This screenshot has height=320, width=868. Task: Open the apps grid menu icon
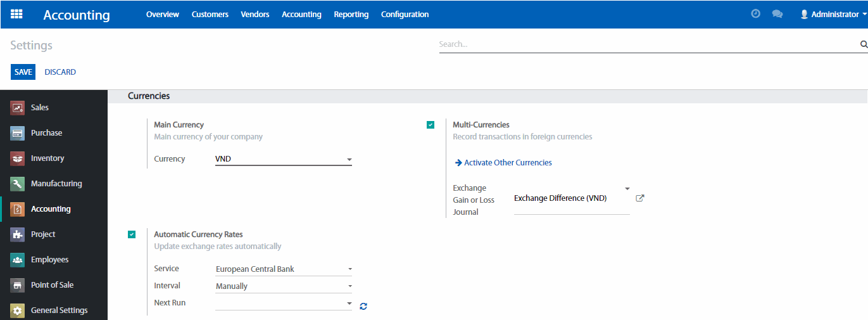click(x=16, y=14)
